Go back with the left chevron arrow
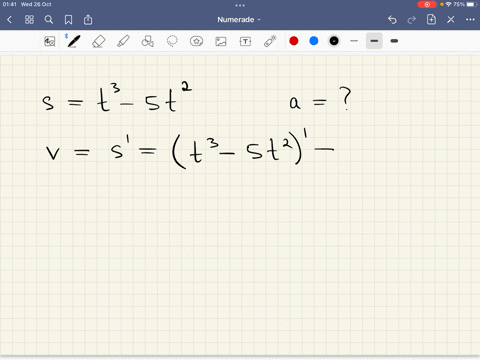The image size is (480, 360). point(9,20)
